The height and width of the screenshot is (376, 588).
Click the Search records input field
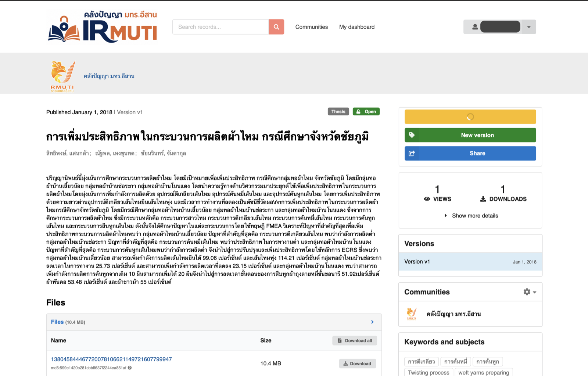point(220,27)
